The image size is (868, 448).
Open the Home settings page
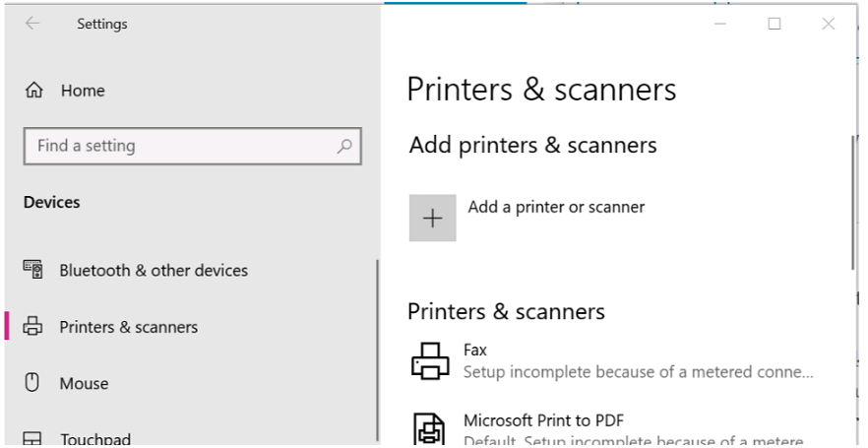coord(65,91)
